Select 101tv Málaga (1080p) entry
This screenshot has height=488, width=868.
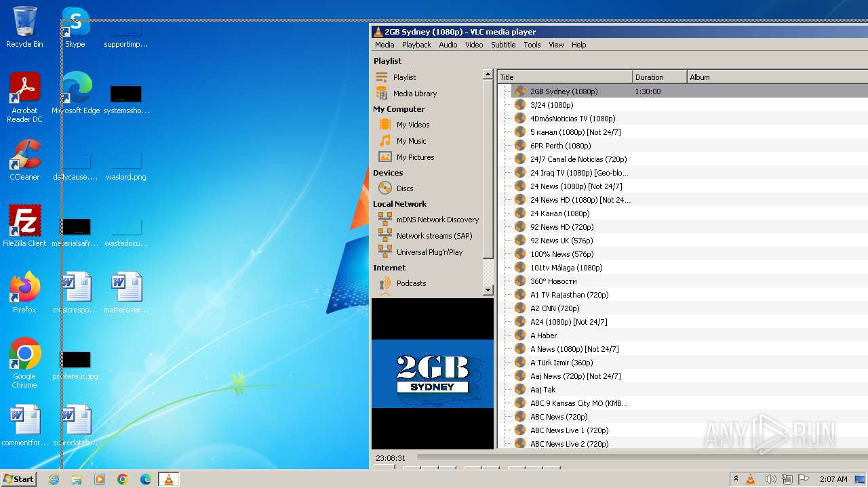(682, 268)
